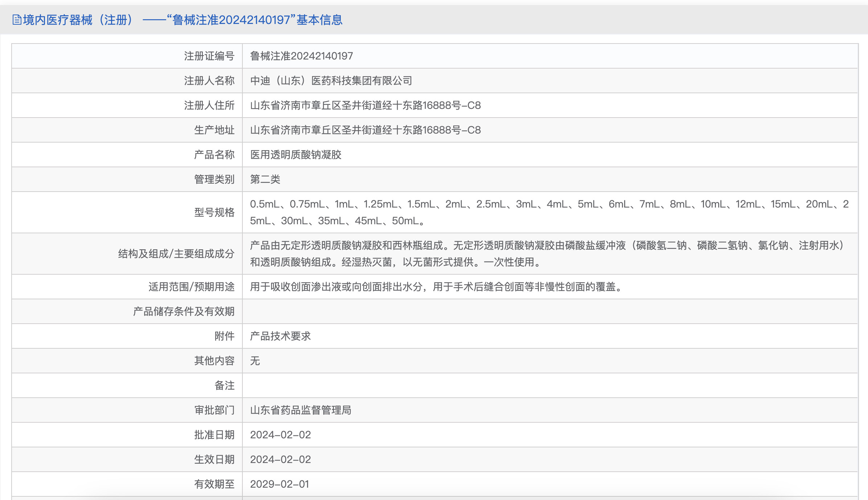This screenshot has height=500, width=868.
Task: Click approval department 山东省药品监督管理局
Action: [x=301, y=410]
